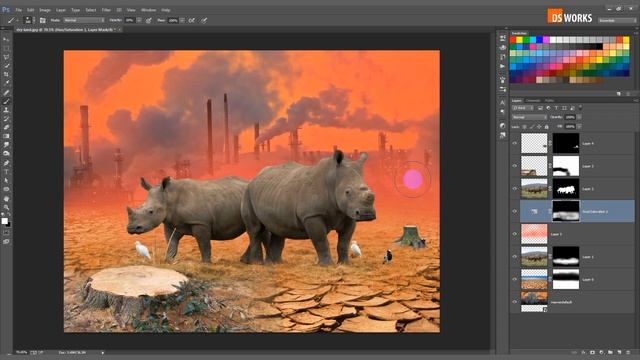The height and width of the screenshot is (360, 640).
Task: Open the brush Opacity slider arrow
Action: 139,20
